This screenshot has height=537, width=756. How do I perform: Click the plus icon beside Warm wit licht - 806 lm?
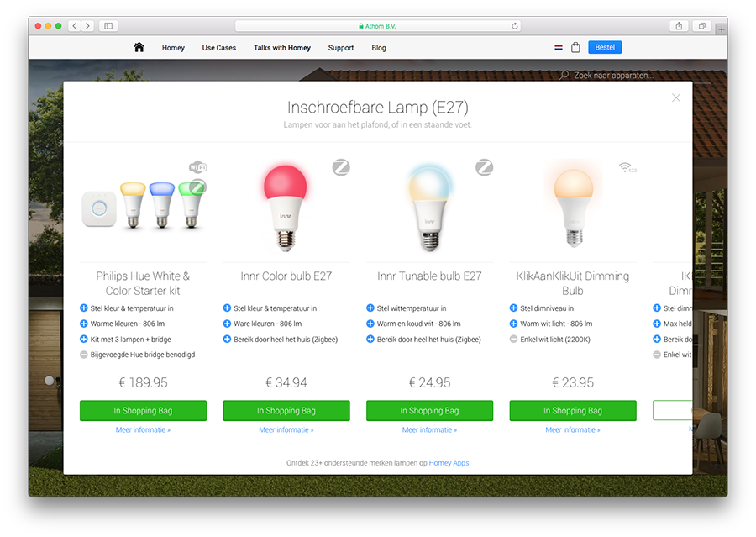tap(513, 324)
